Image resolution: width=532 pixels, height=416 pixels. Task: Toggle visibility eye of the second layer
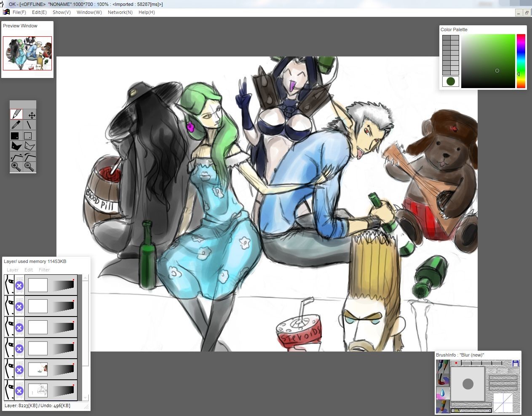click(9, 306)
